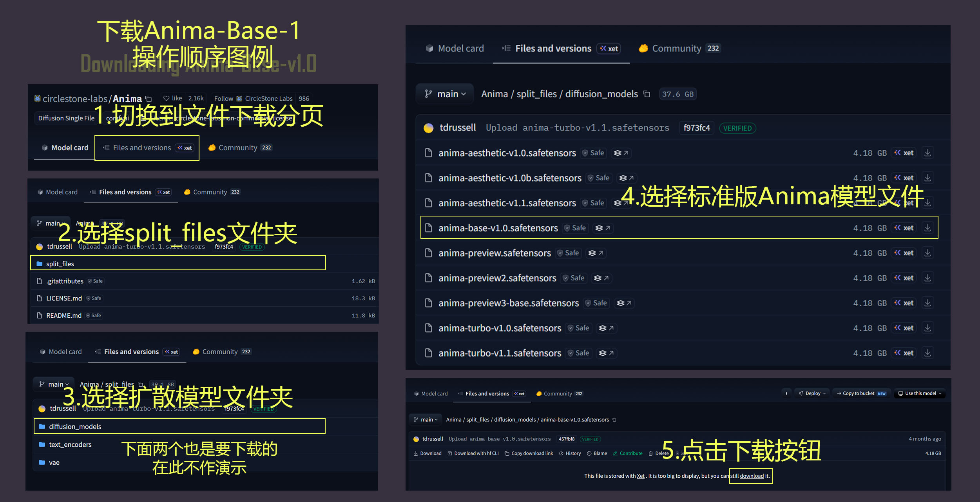This screenshot has height=502, width=980.
Task: Open the README.md file
Action: (x=64, y=316)
